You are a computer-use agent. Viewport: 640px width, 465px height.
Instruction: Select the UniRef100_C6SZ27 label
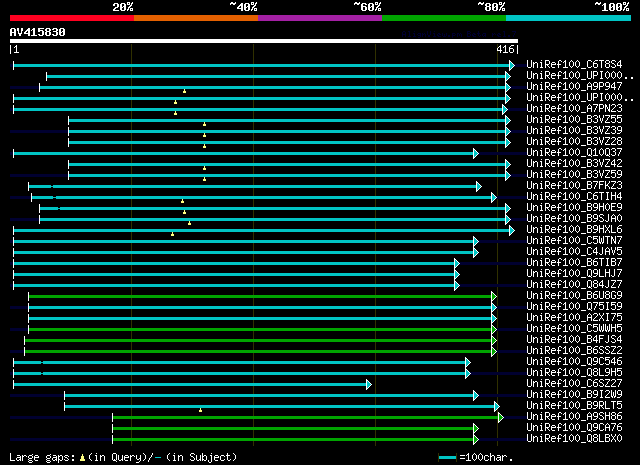tap(574, 384)
